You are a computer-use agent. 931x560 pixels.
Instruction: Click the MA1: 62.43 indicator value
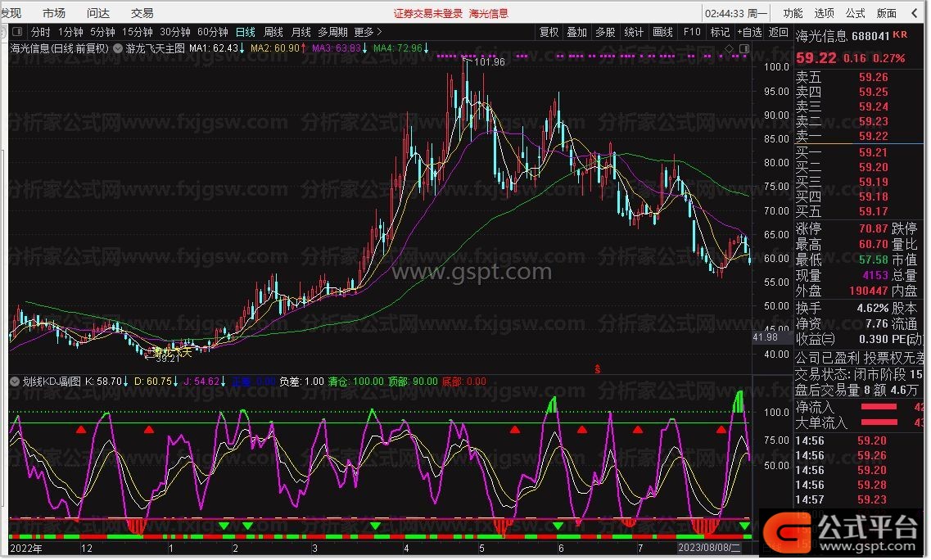pyautogui.click(x=217, y=48)
